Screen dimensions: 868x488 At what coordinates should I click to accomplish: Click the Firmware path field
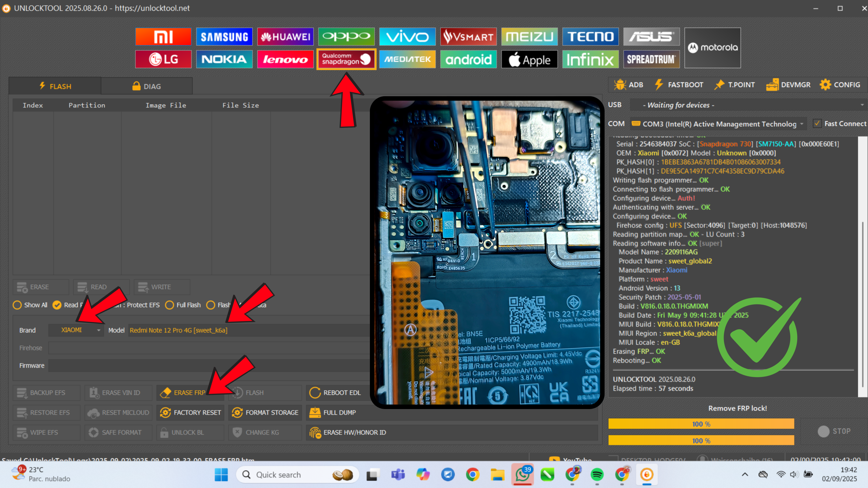coord(209,366)
